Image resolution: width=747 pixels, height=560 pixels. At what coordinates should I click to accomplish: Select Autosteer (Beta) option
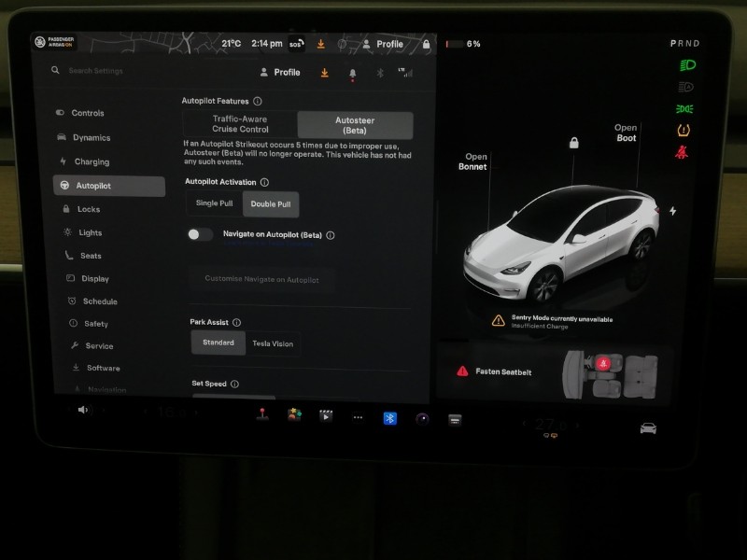coord(355,125)
